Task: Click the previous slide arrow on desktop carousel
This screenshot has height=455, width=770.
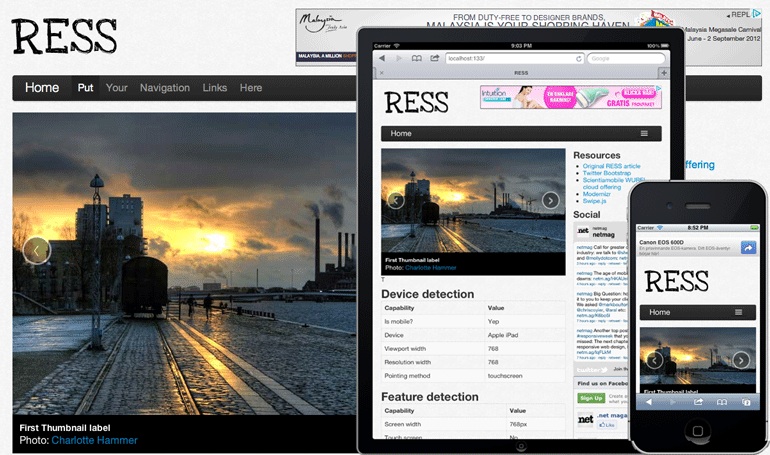Action: [x=36, y=250]
